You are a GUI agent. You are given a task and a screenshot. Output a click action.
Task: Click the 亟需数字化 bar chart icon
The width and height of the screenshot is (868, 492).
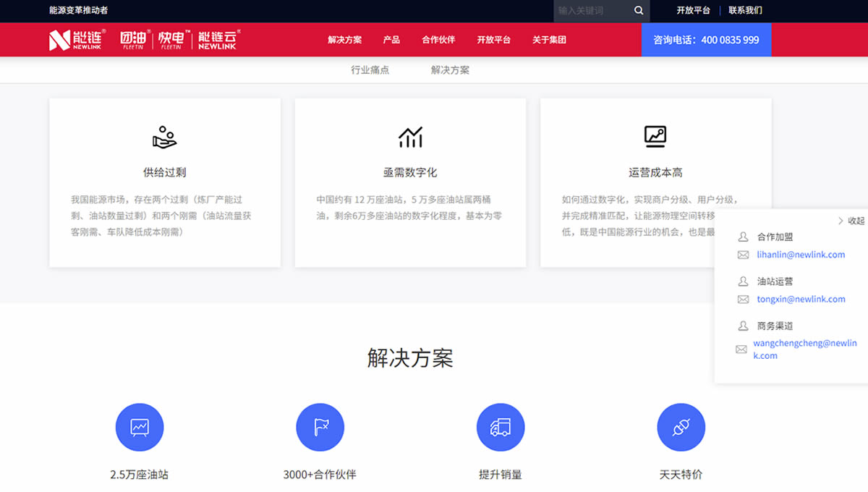[410, 136]
